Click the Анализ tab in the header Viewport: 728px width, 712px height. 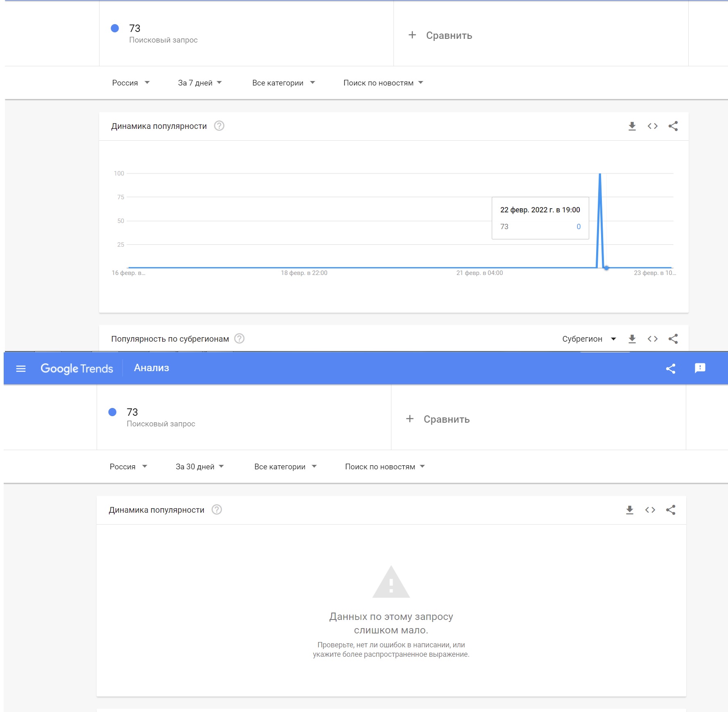151,368
